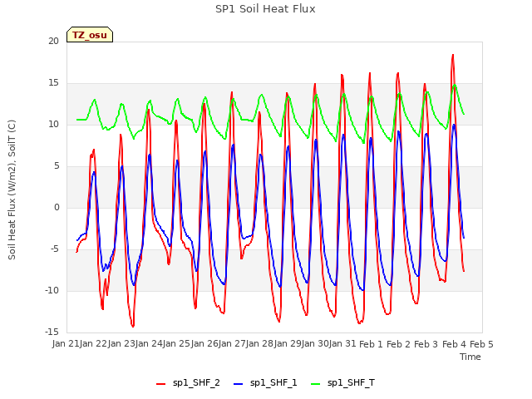Viewport: 532px width, 399px height.
Task: Click the Feb 4 x-axis tick label
Action: [454, 344]
